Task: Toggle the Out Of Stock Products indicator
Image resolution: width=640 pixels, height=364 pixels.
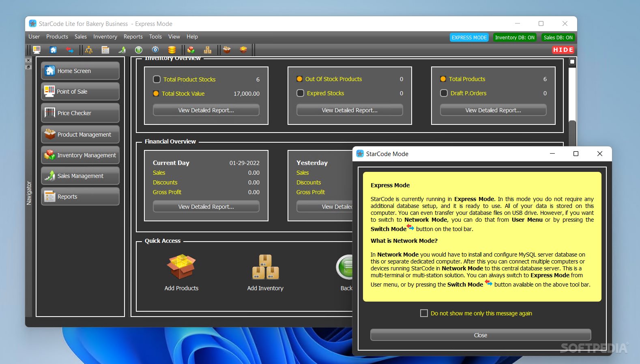Action: (299, 79)
